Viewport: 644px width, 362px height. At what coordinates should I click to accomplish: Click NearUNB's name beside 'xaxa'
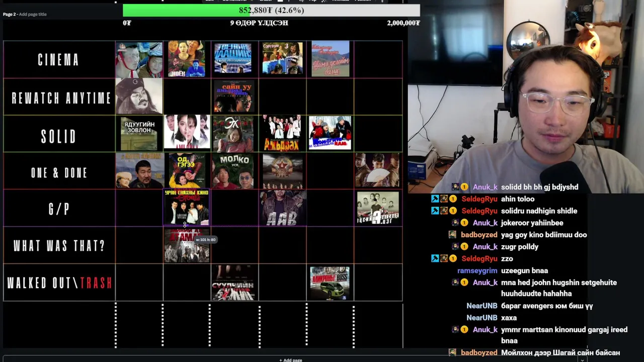tap(482, 318)
